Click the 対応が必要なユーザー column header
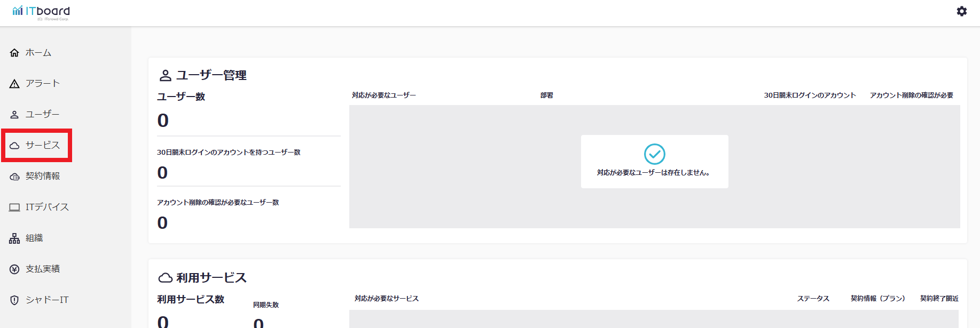 coord(384,95)
